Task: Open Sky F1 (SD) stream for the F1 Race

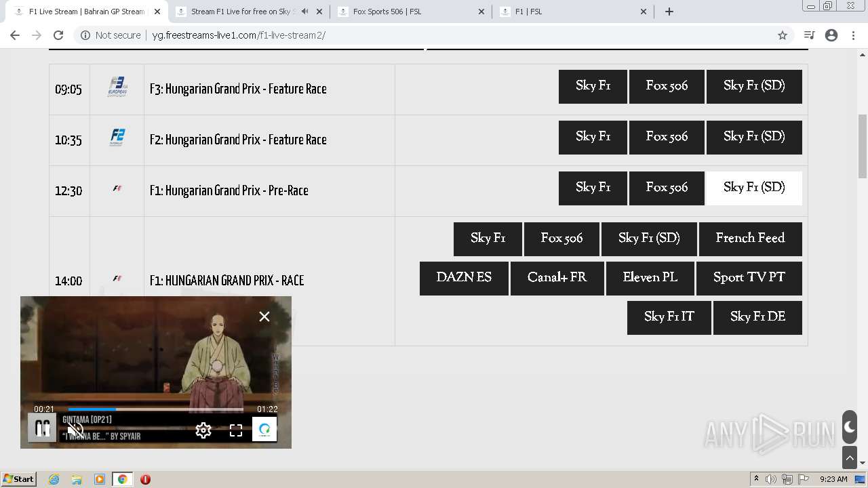Action: click(649, 239)
